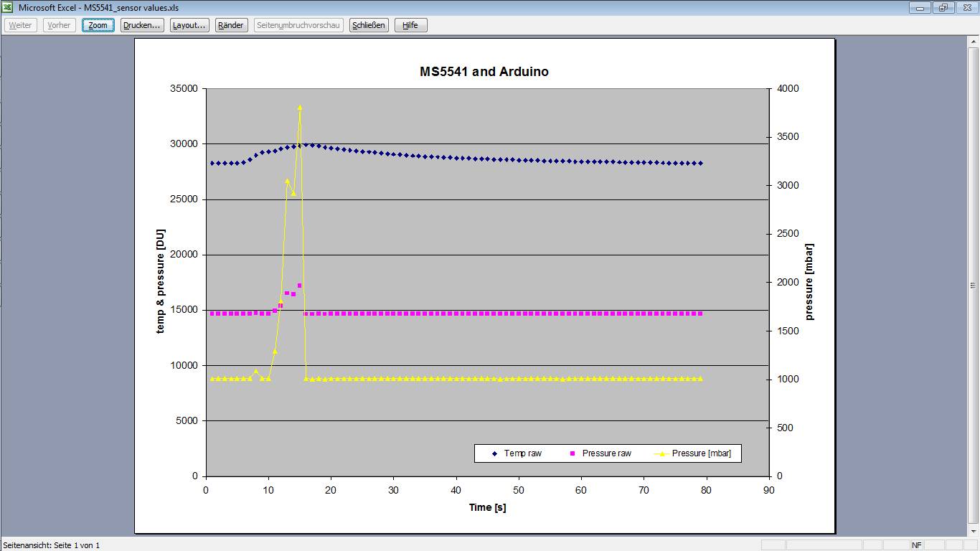Click the 'pressure [mbar]' right axis title

coord(810,282)
